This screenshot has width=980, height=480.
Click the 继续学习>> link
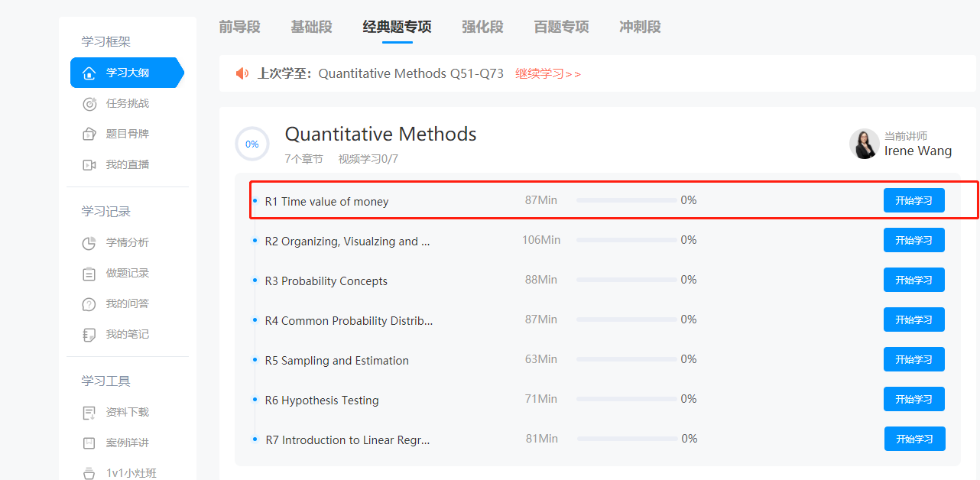548,74
